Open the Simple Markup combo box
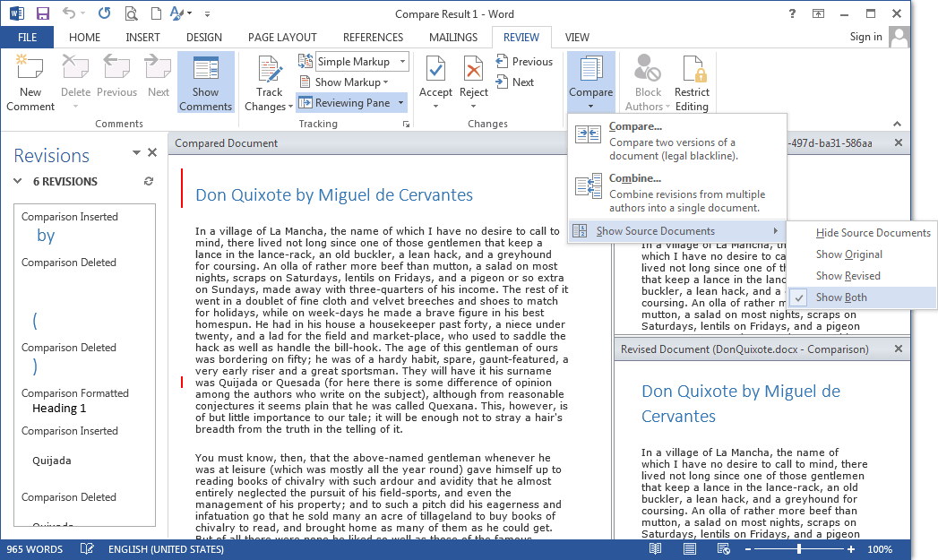Viewport: 938px width, 560px height. click(x=362, y=62)
